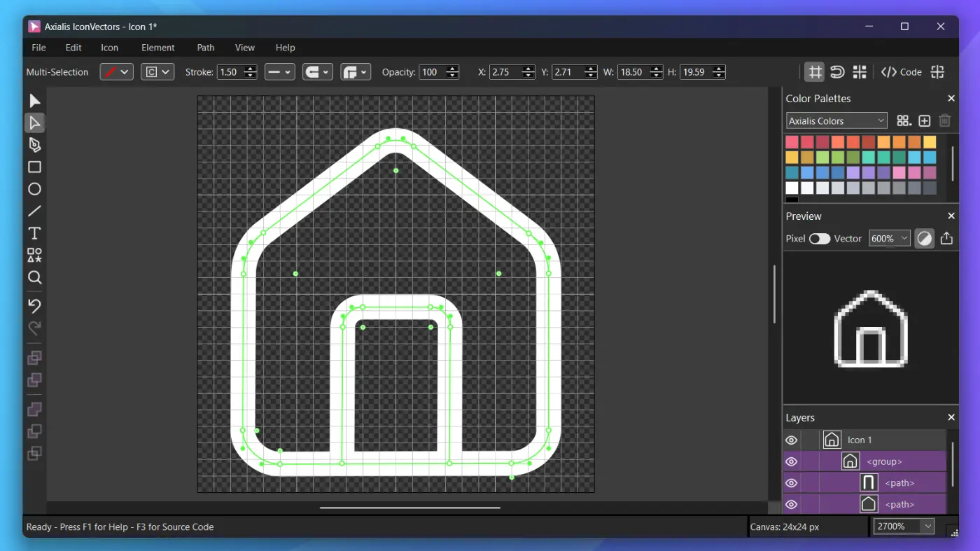
Task: Switch preview between Pixel and Vector
Action: click(820, 239)
